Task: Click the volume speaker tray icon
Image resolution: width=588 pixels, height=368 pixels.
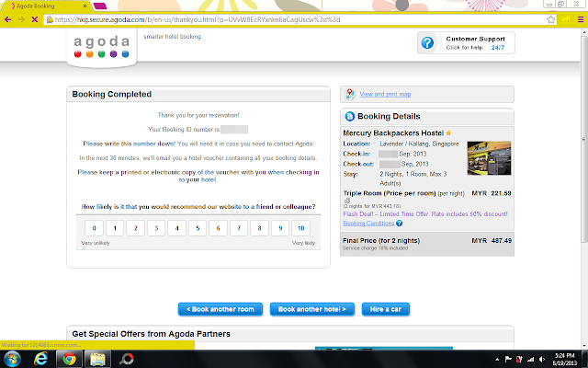Action: point(541,360)
